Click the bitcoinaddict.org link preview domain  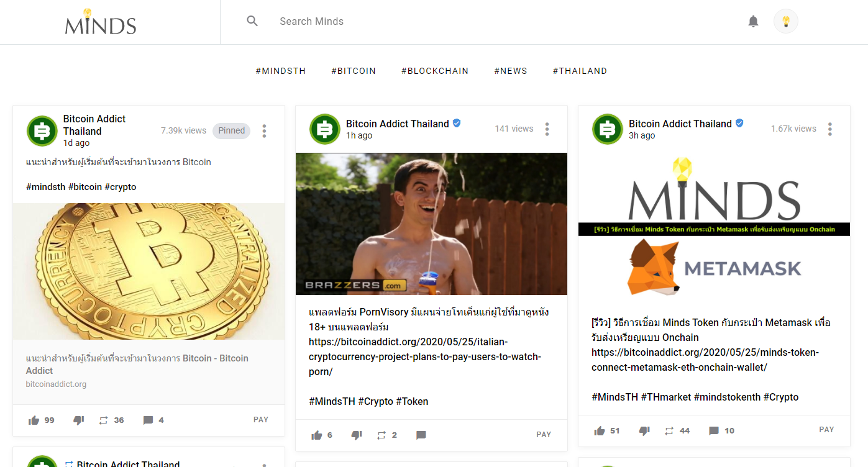(x=56, y=384)
